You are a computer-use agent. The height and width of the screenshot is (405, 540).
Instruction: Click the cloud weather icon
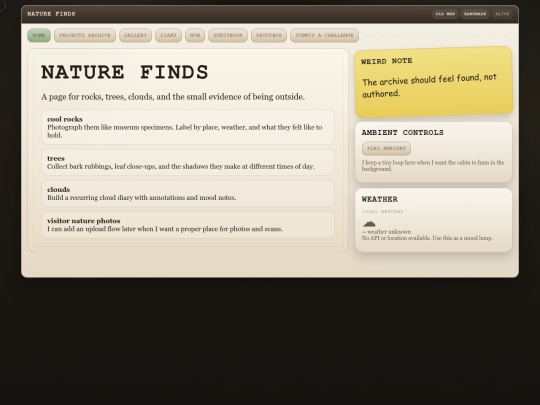pyautogui.click(x=369, y=224)
